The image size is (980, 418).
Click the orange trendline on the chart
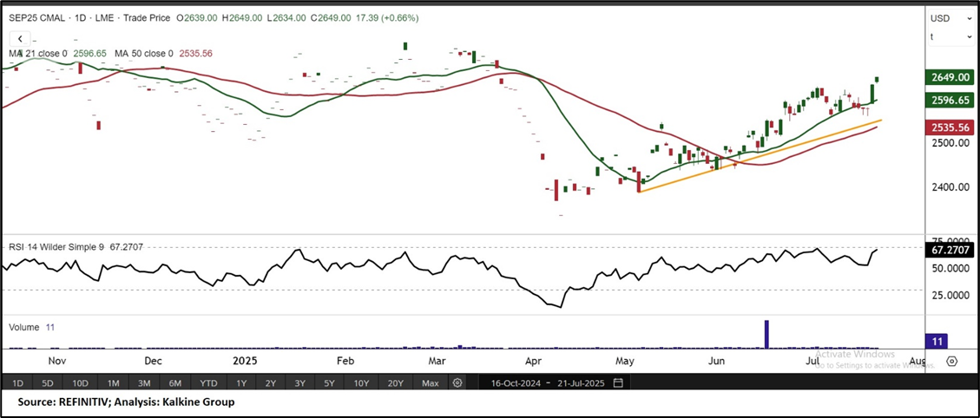[760, 155]
